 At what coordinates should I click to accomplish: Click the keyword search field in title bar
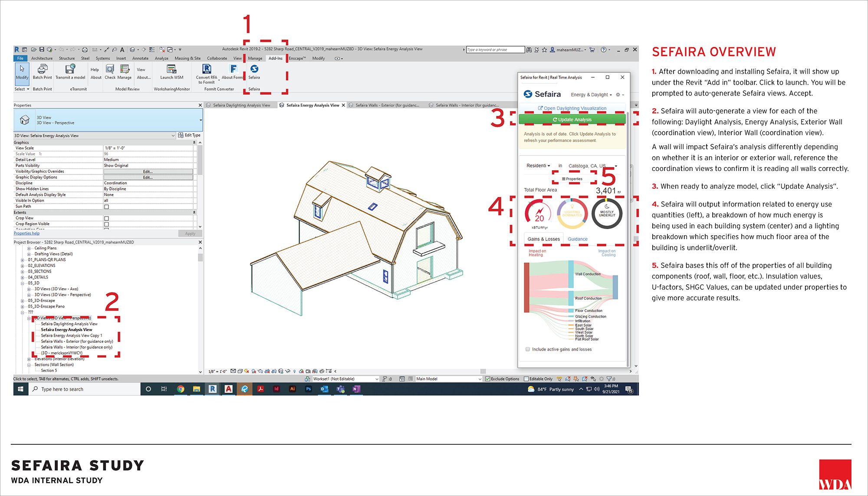click(495, 49)
